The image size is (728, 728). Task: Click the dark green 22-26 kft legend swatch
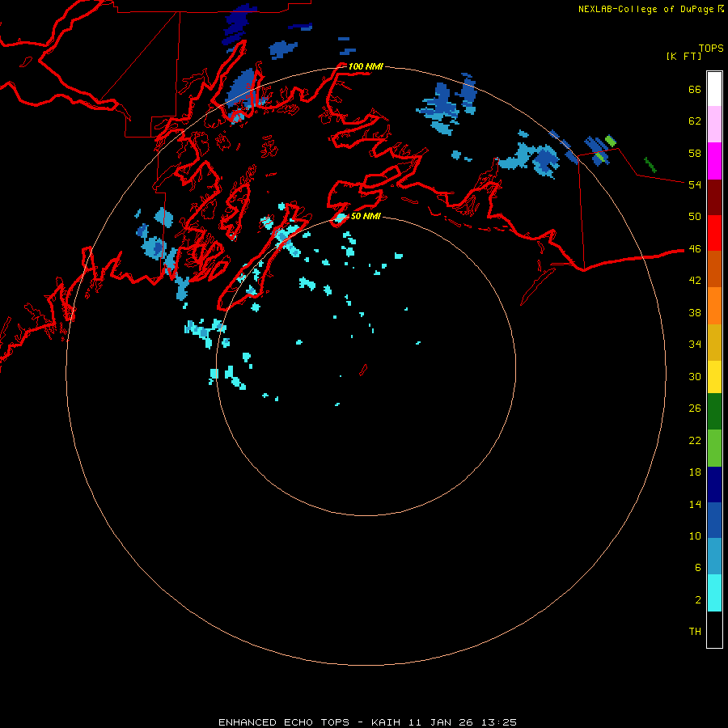pos(714,412)
